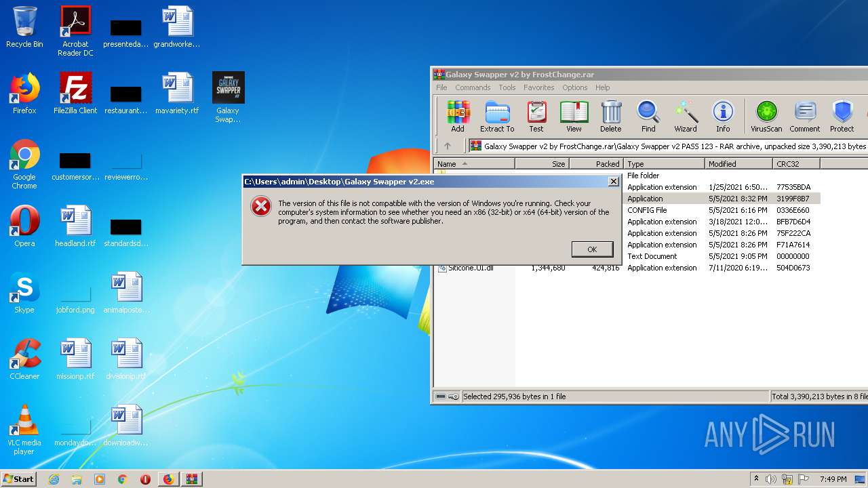Sort file list by Modified column

[x=738, y=164]
